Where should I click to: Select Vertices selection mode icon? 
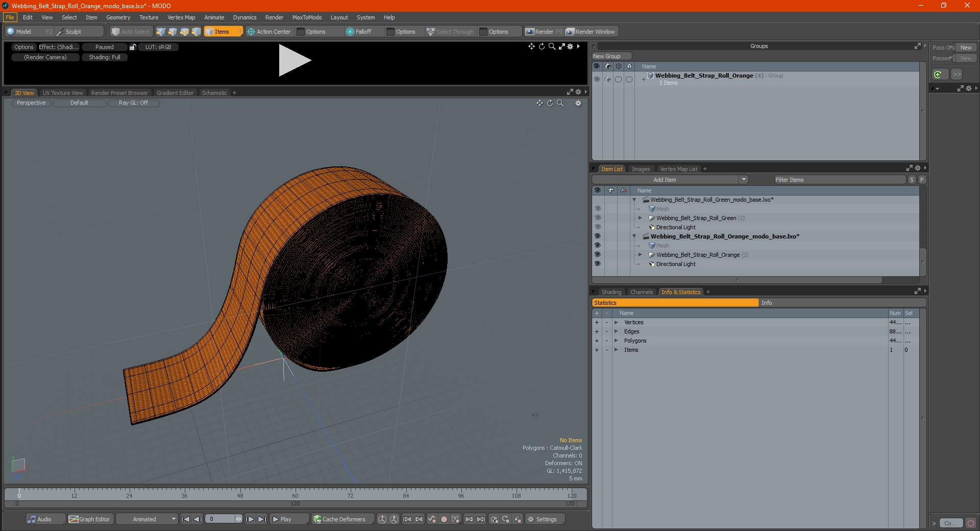point(161,32)
